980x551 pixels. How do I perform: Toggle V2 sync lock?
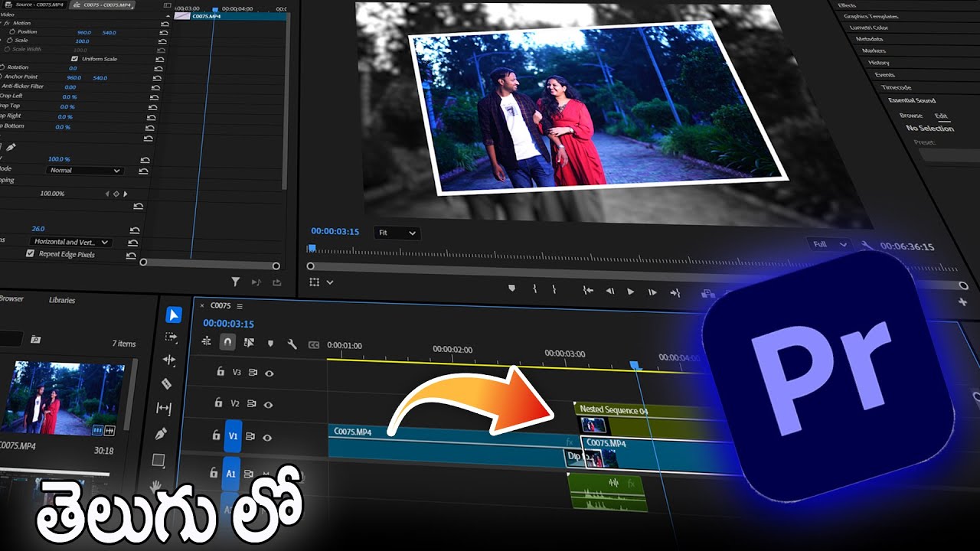pos(252,403)
